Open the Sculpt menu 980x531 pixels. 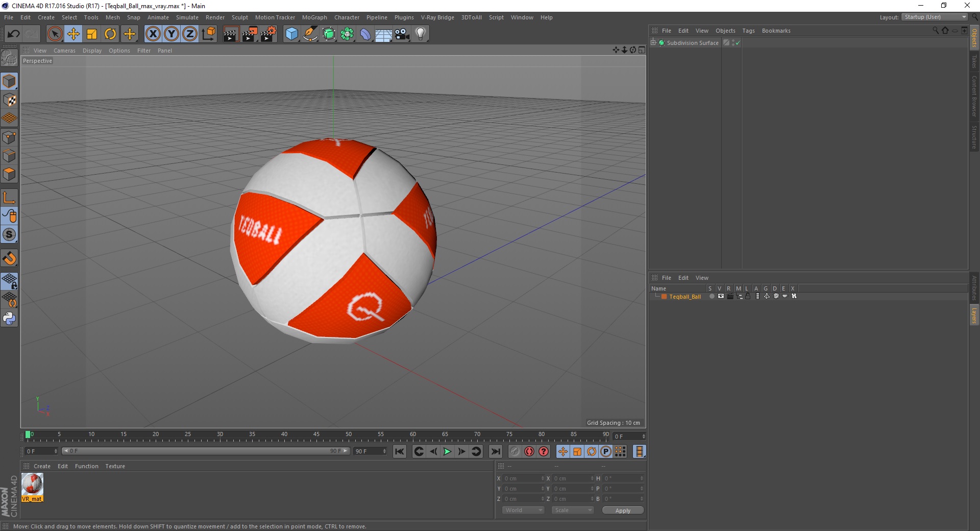pos(239,17)
